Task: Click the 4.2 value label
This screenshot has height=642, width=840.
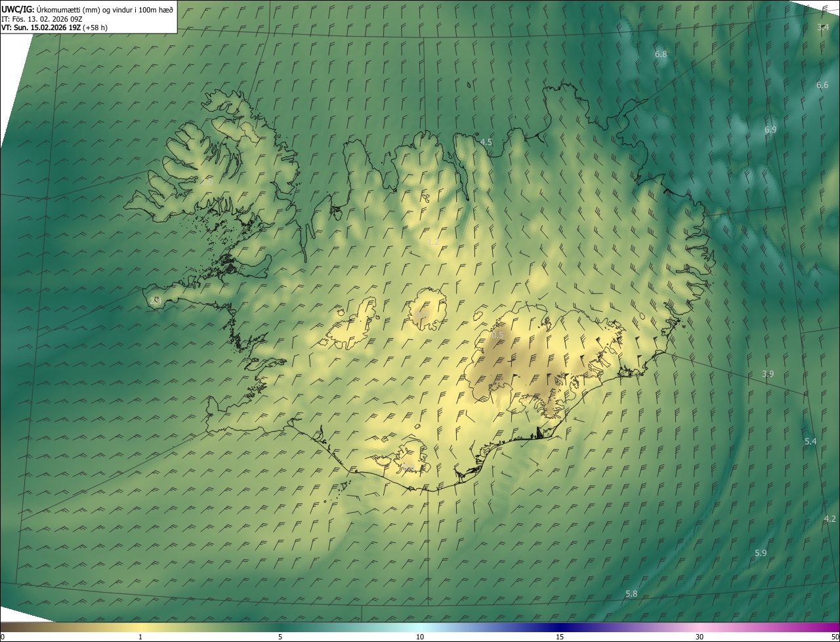Action: point(830,519)
